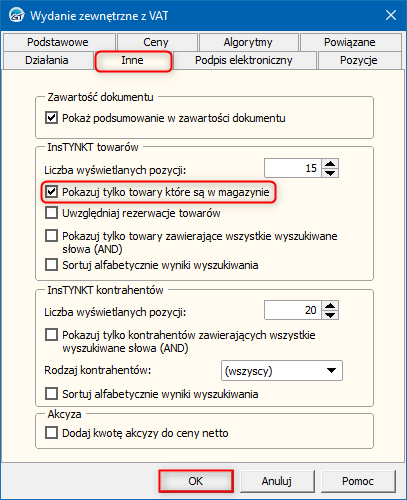Select the Podpis elektroniczny tab
The width and height of the screenshot is (407, 500).
tap(244, 60)
